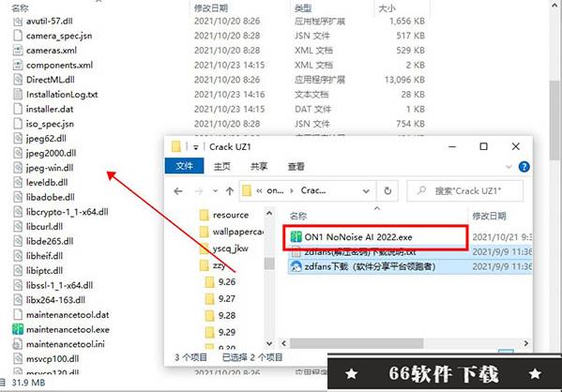Open the 文件 ribbon tab
562x392 pixels.
pyautogui.click(x=184, y=166)
